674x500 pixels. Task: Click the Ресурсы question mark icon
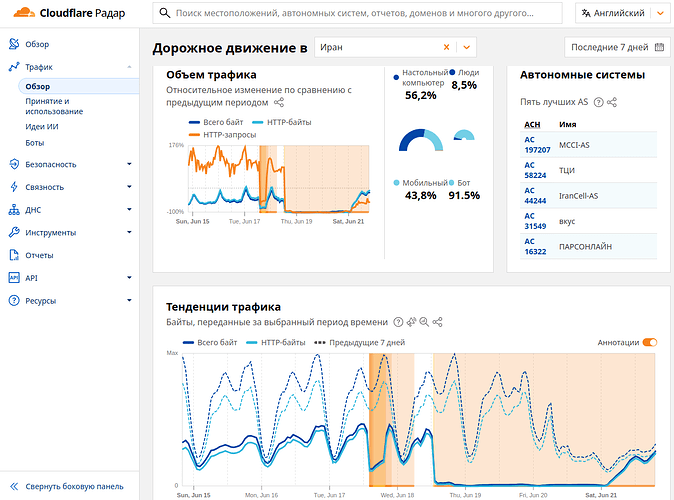[x=14, y=301]
